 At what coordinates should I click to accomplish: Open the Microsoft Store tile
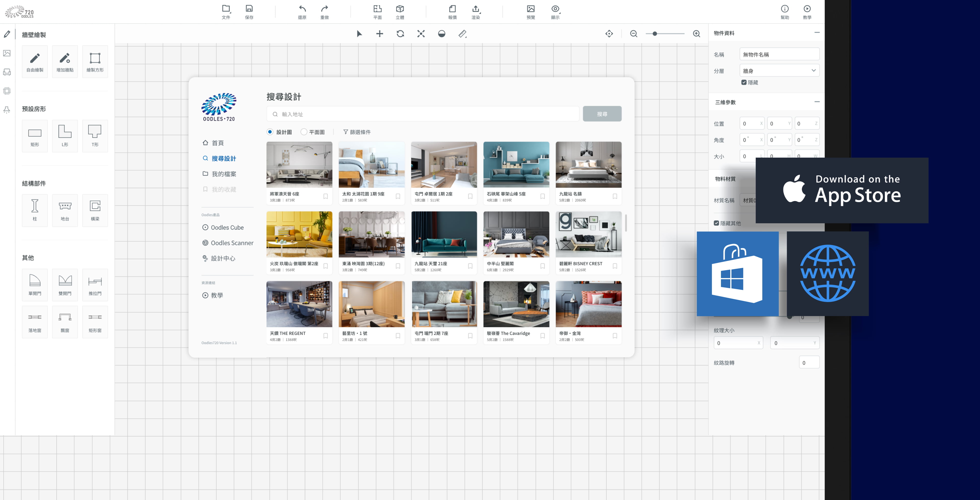pos(737,274)
